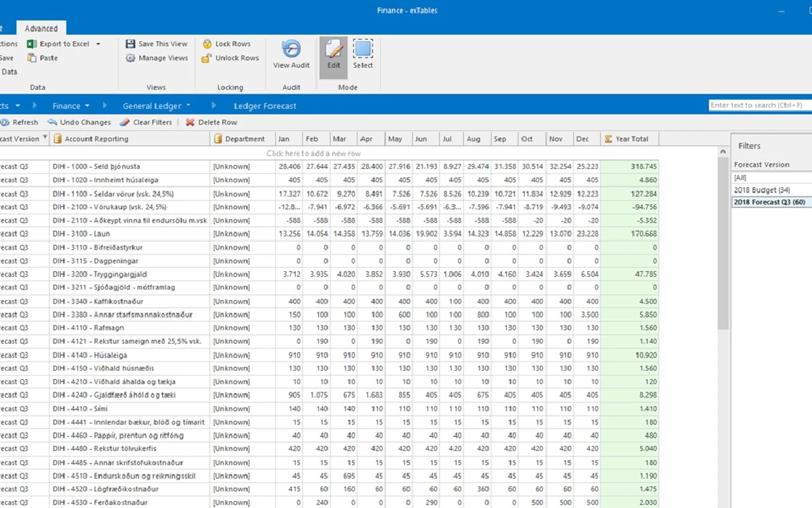Viewport: 812px width, 508px height.
Task: Click the Export to Excel icon
Action: coord(31,44)
